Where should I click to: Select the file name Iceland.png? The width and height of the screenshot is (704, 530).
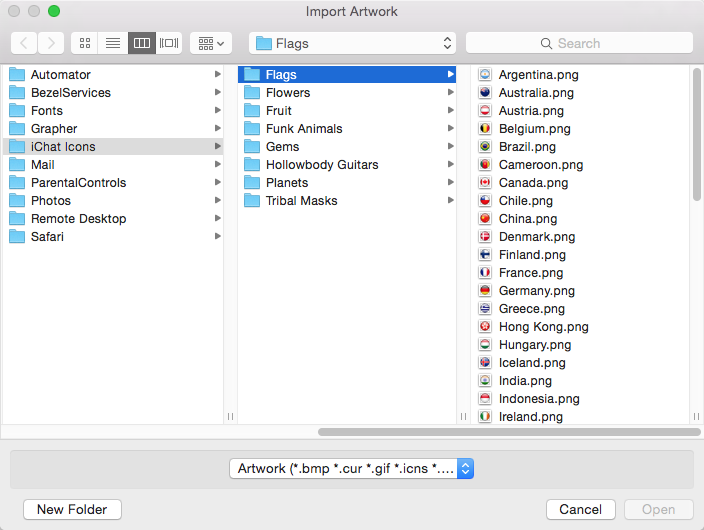point(532,362)
